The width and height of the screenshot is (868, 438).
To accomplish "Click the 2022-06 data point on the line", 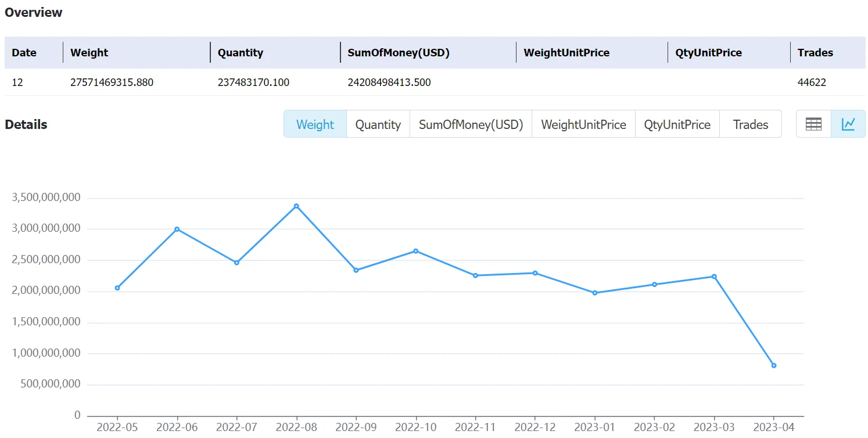I will [177, 229].
